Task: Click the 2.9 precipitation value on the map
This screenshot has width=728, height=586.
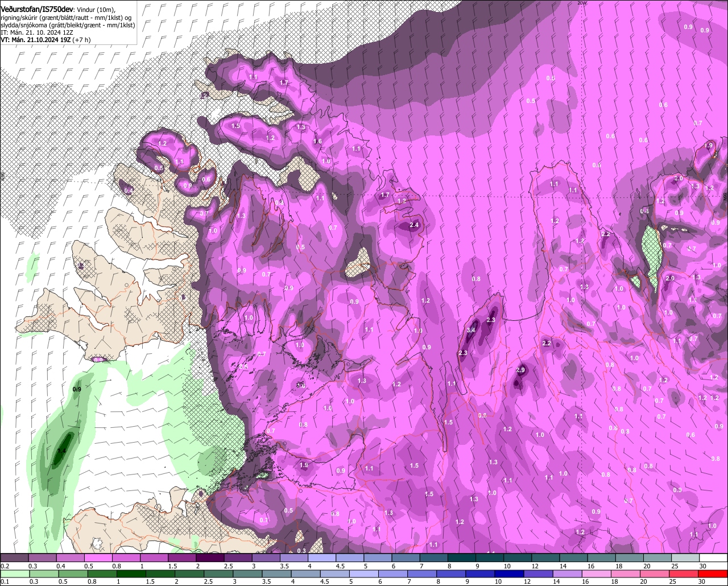Action: tap(520, 370)
